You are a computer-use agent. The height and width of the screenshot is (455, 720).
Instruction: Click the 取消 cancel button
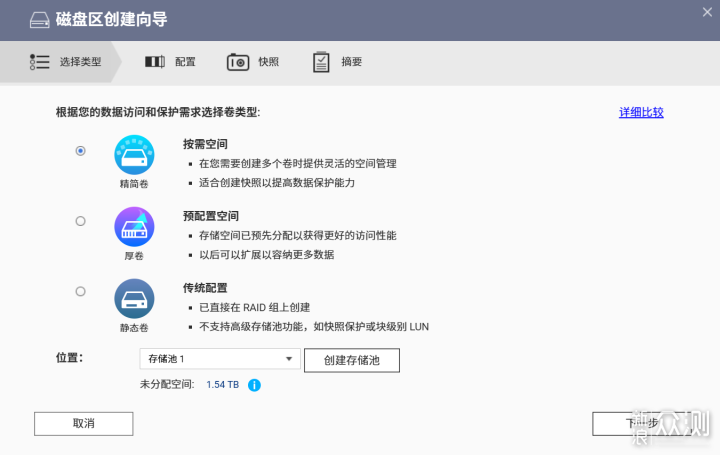coord(84,423)
